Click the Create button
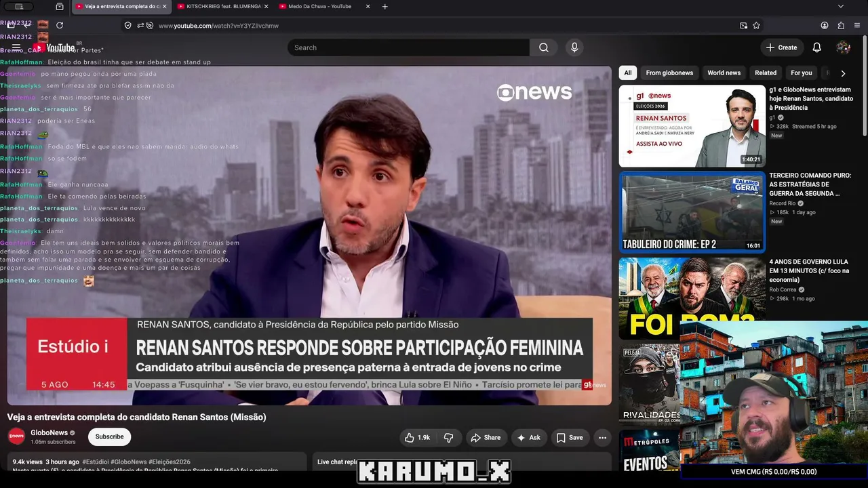 tap(782, 47)
